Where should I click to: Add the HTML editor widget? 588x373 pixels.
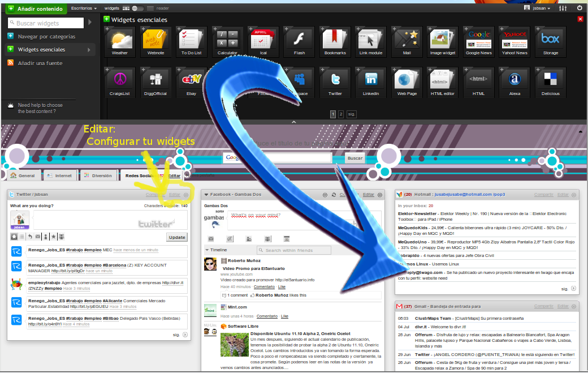click(443, 83)
